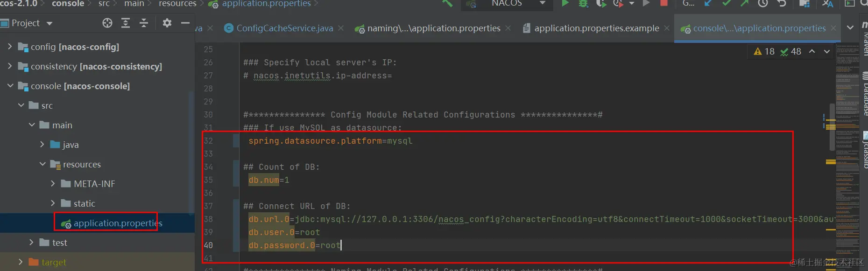Open Project panel settings gear

tap(167, 23)
